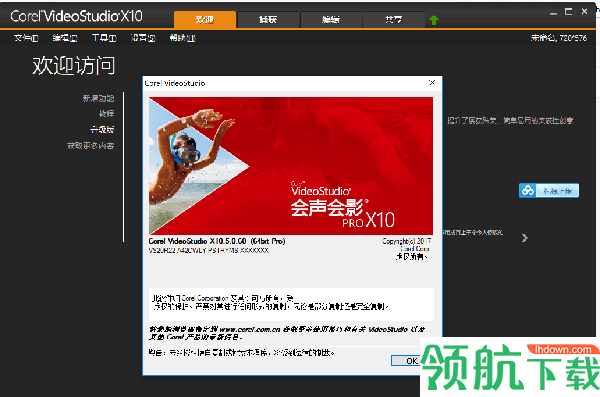Maximize the VideoStudio main window
This screenshot has height=397, width=600.
pyautogui.click(x=569, y=12)
